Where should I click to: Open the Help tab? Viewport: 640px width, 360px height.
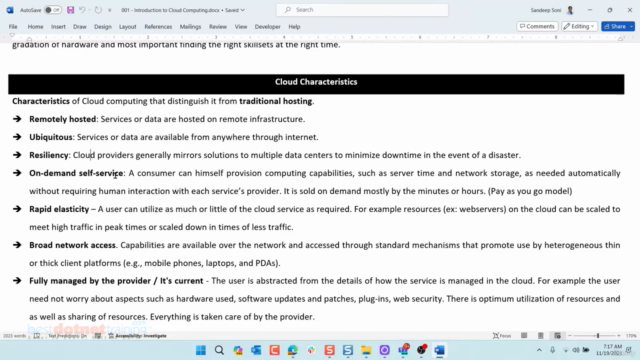coord(294,27)
